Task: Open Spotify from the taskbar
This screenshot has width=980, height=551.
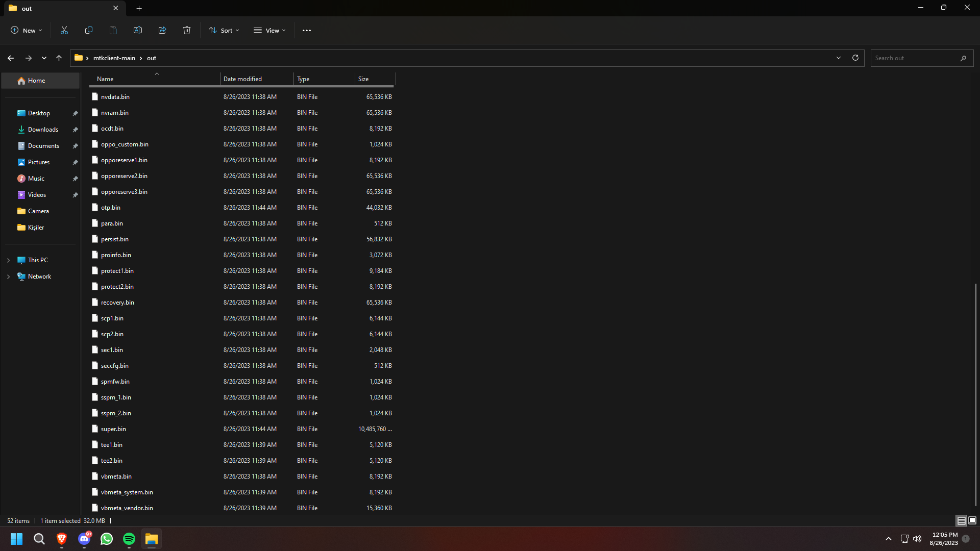Action: [x=129, y=539]
